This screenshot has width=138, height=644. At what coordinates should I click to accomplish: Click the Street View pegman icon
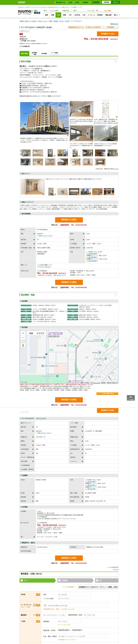[x=23, y=345]
